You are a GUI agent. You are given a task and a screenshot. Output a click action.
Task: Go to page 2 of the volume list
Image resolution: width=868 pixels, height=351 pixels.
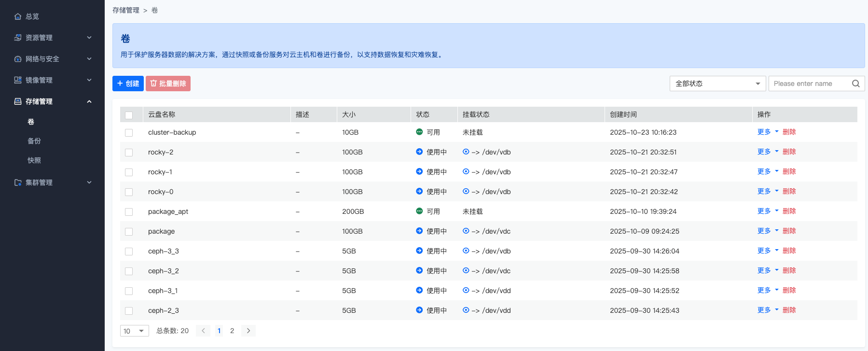pyautogui.click(x=232, y=331)
